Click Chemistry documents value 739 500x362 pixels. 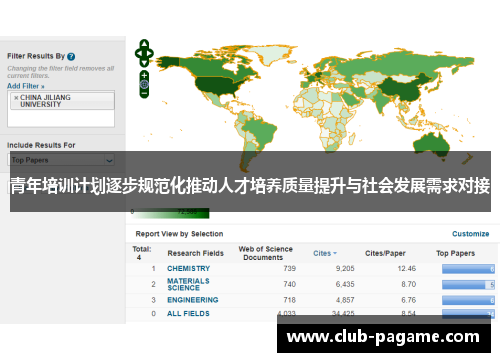[x=289, y=268]
